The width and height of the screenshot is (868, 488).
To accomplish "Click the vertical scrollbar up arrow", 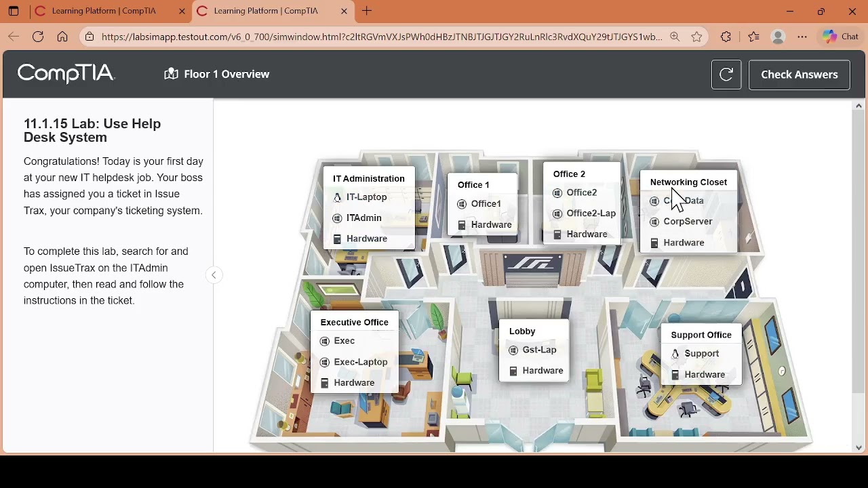I will click(859, 106).
